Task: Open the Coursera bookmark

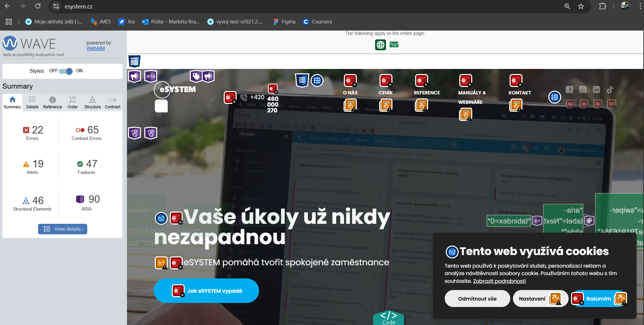Action: coord(318,22)
